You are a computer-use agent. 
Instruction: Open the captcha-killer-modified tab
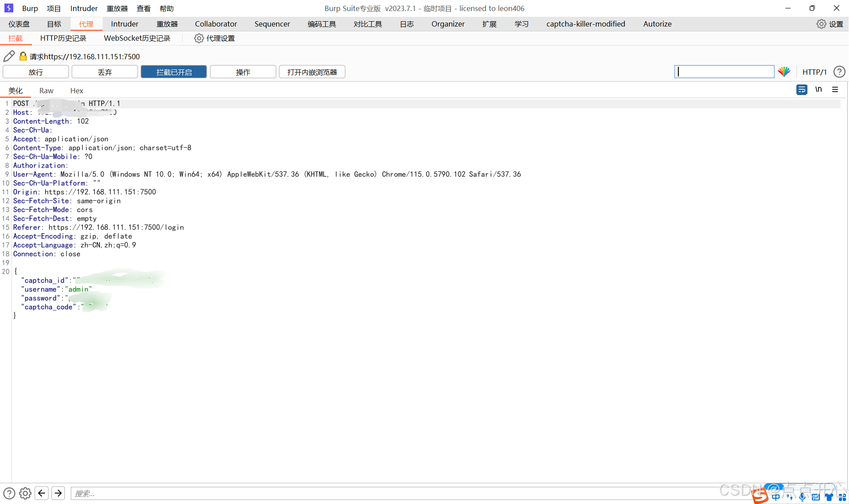pos(586,24)
